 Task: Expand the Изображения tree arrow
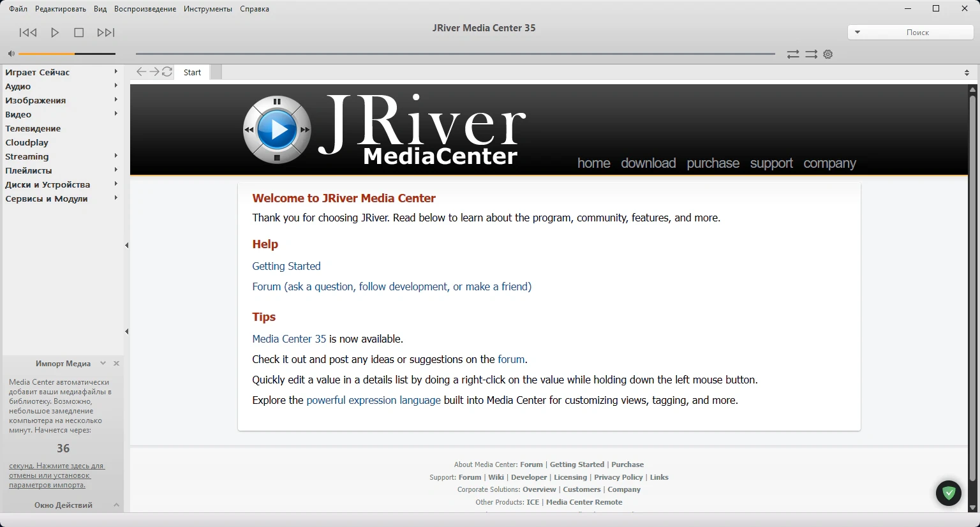[x=115, y=100]
